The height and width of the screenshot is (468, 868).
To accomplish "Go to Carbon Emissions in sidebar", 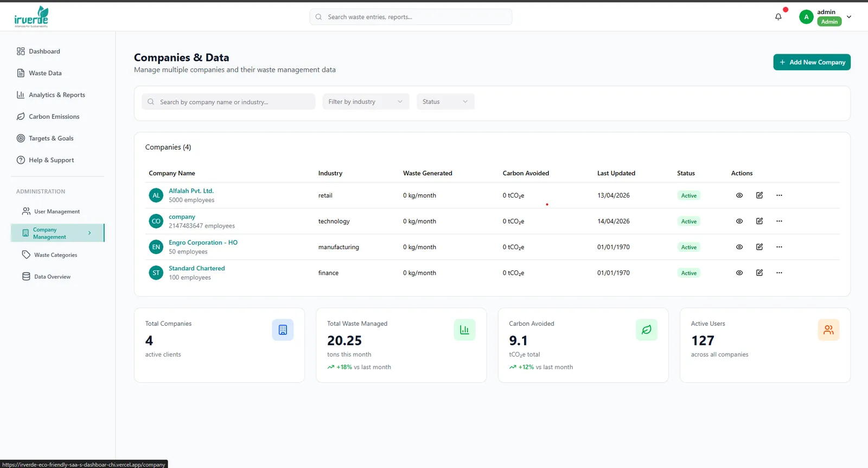I will click(54, 117).
